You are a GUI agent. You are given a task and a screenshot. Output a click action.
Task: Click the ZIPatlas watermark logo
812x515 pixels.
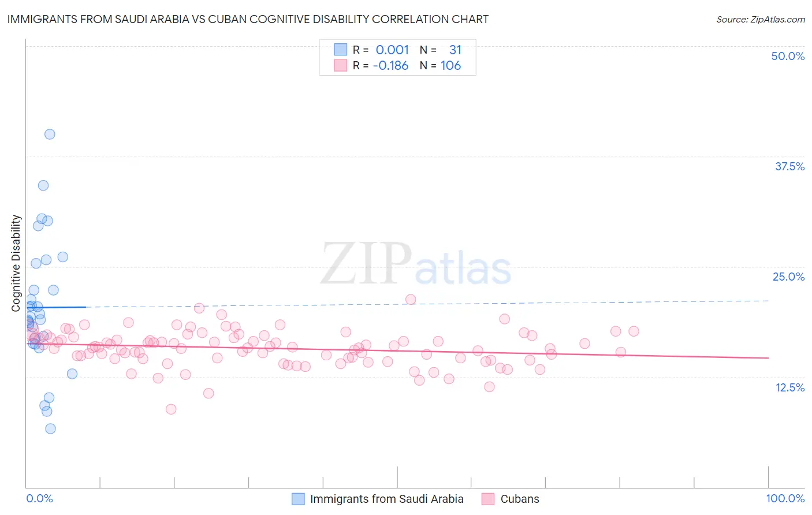(x=416, y=264)
